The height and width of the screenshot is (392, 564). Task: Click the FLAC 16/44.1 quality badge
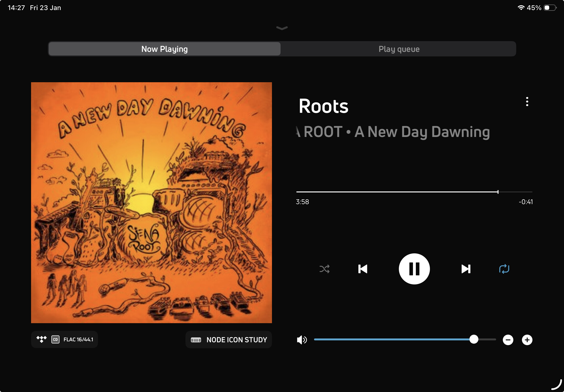[78, 339]
